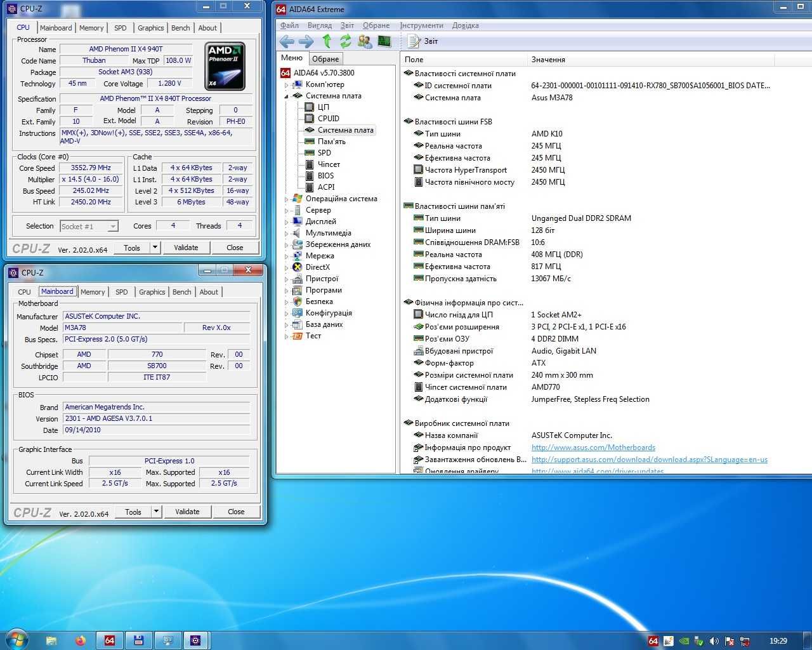Image resolution: width=812 pixels, height=650 pixels.
Task: Select the Пам'ять tree node
Action: tap(332, 142)
